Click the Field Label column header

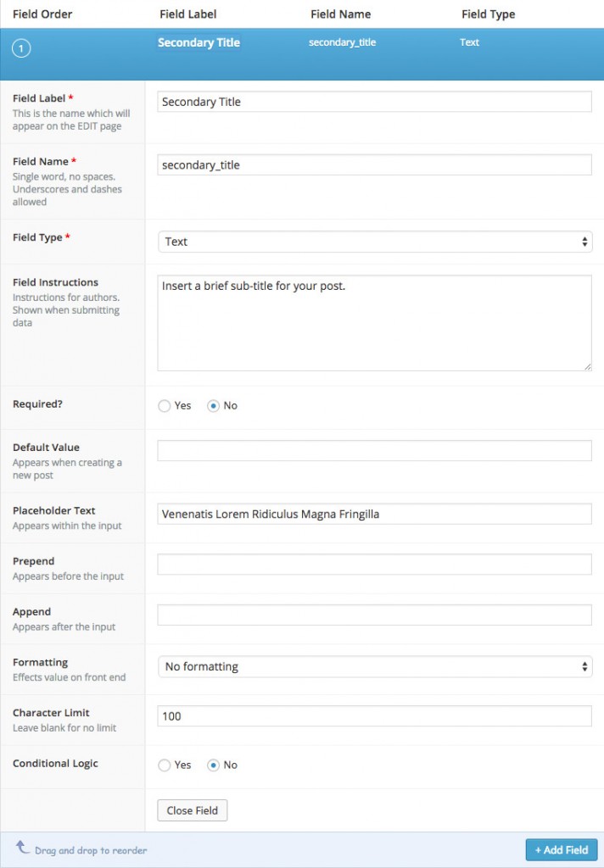coord(187,14)
